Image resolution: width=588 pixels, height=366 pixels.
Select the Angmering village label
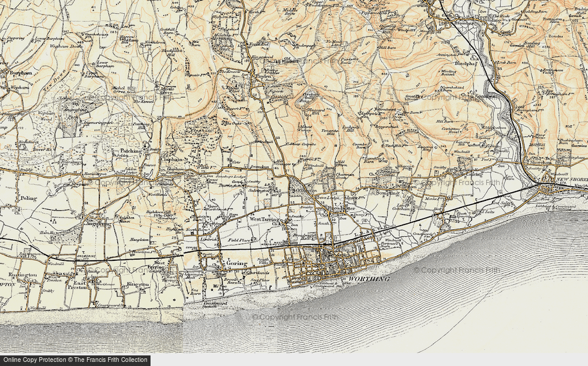click(x=99, y=224)
